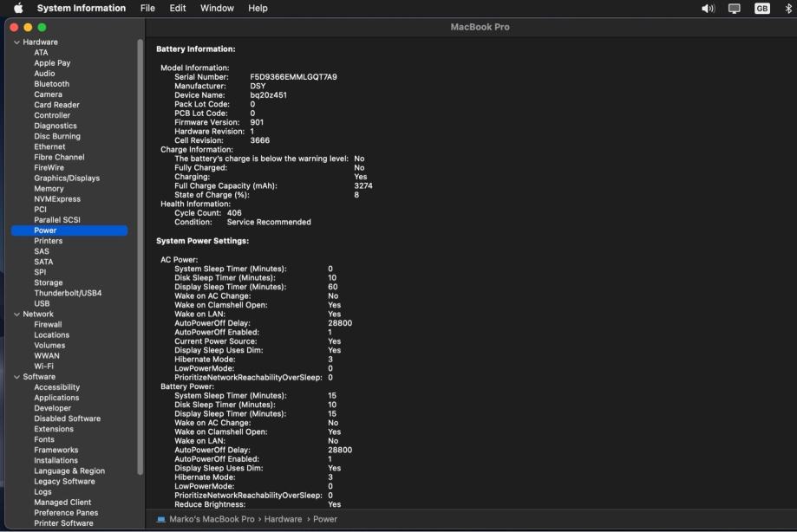Viewport: 797px width, 532px height.
Task: Select Storage in the sidebar
Action: pos(49,282)
